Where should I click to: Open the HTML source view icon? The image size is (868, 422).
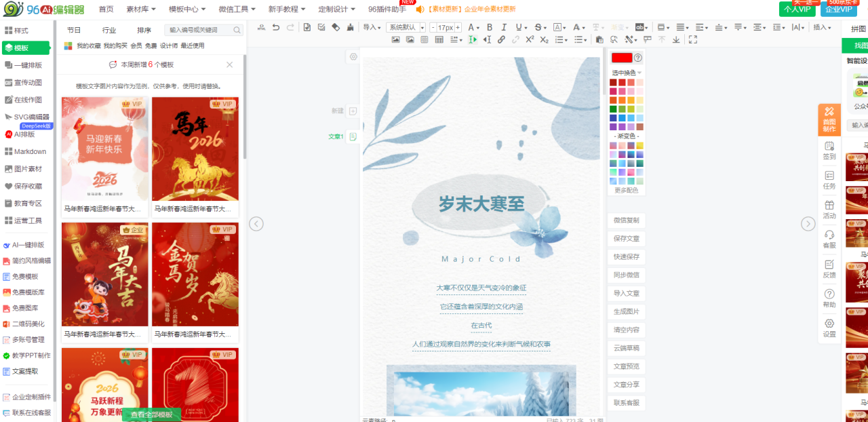262,27
